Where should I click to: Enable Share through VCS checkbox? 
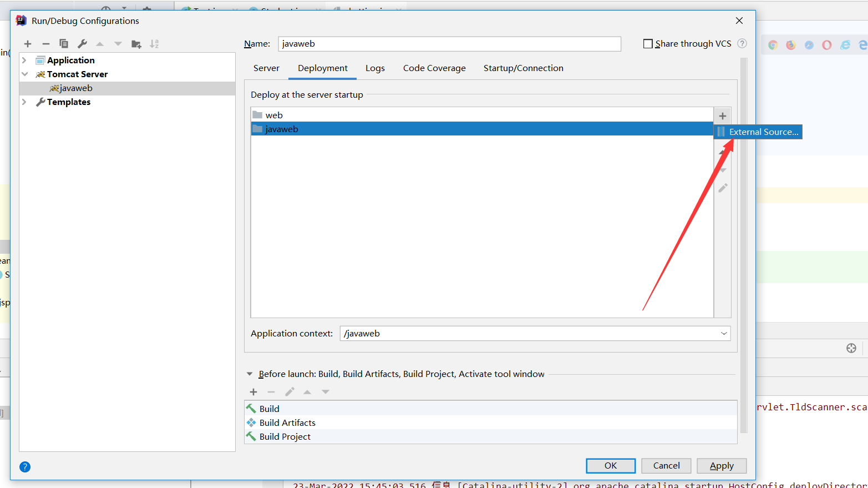(648, 43)
